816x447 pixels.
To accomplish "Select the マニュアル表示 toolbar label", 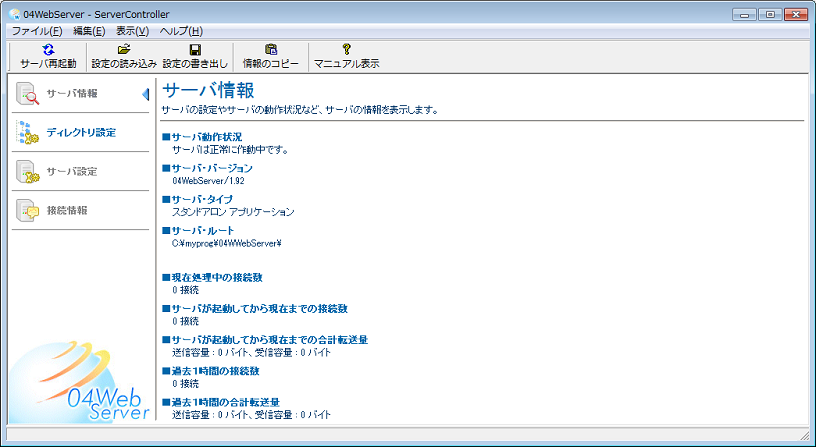I will click(347, 64).
